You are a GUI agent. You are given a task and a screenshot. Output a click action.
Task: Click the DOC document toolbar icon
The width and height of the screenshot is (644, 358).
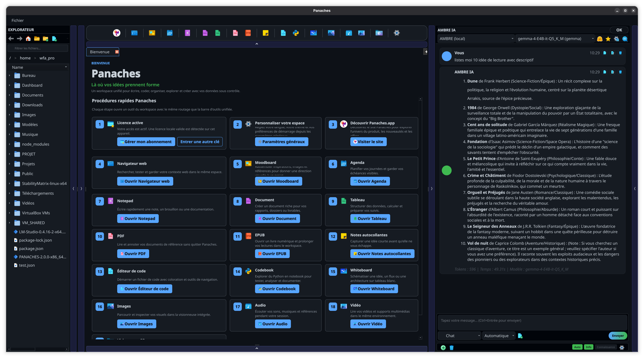click(x=205, y=33)
